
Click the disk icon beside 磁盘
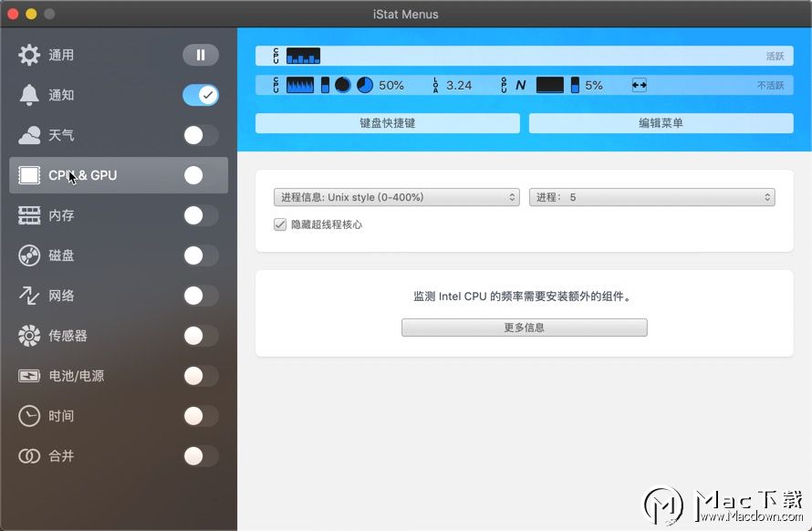(29, 255)
